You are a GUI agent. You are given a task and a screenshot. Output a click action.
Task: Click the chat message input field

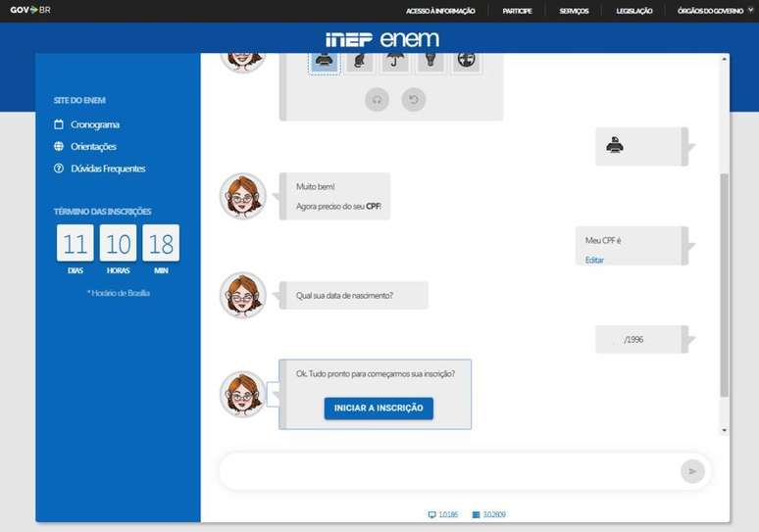pos(446,471)
